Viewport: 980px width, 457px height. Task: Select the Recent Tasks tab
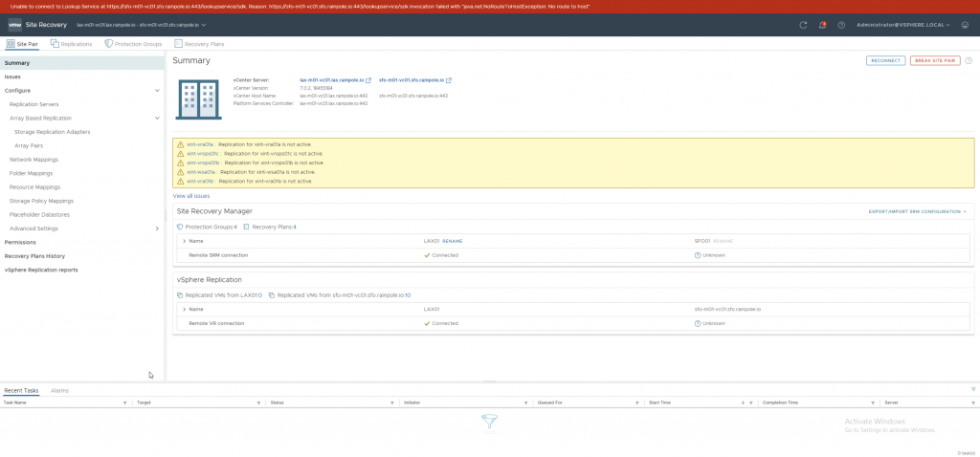point(21,391)
